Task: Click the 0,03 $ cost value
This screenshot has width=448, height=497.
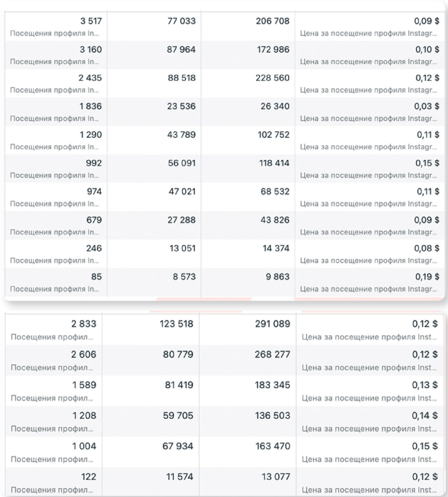Action: 427,106
